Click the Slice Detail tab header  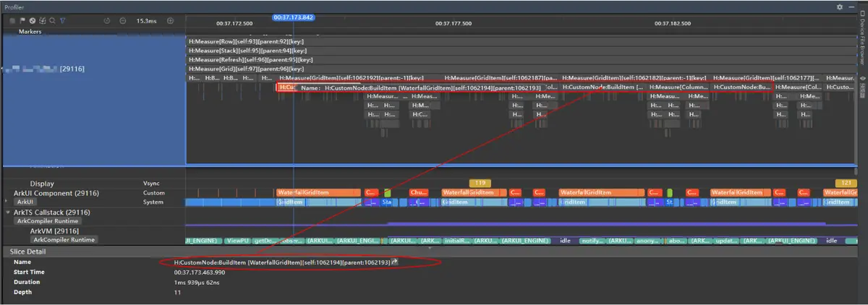27,250
